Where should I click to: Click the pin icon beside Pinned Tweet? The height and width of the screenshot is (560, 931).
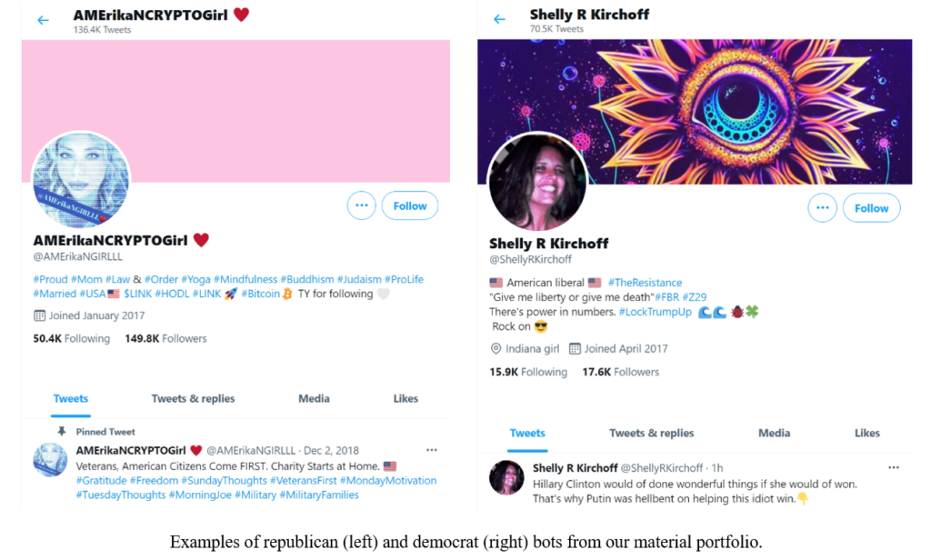tap(61, 431)
